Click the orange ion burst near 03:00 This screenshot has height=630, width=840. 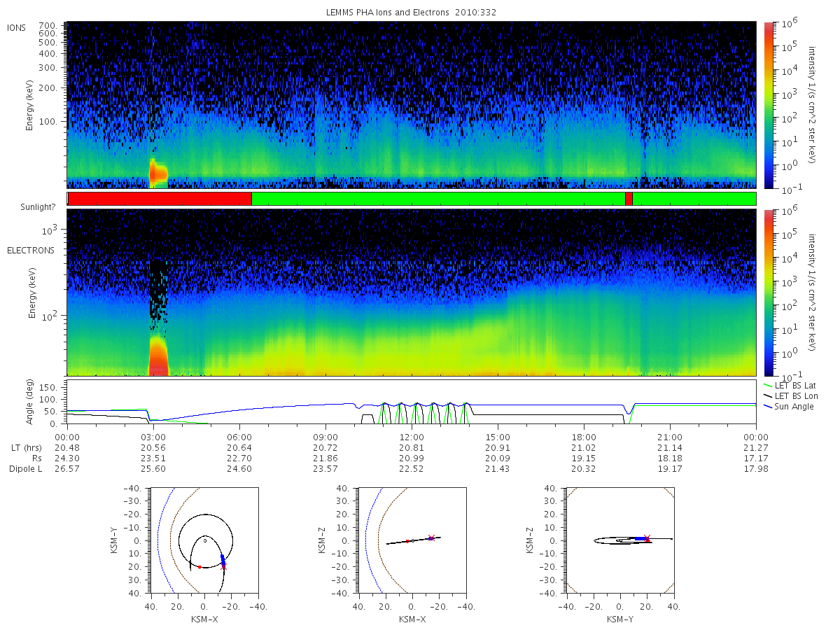tap(158, 172)
